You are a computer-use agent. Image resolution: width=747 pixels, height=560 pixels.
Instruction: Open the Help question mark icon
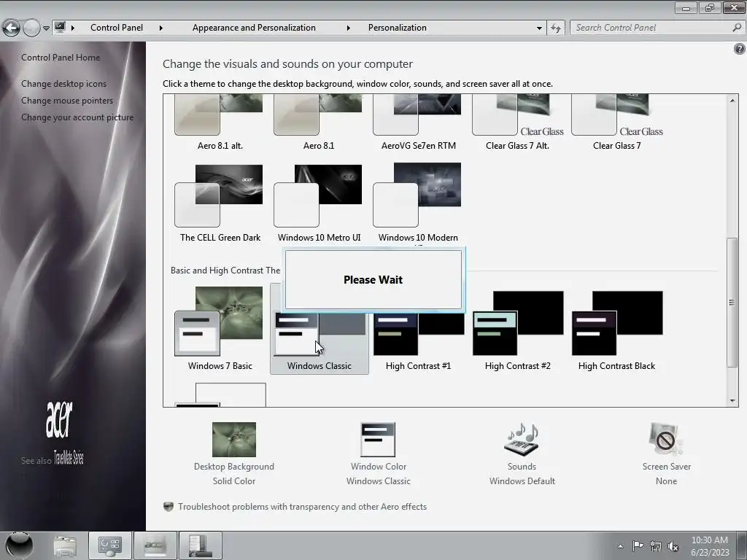pos(740,49)
